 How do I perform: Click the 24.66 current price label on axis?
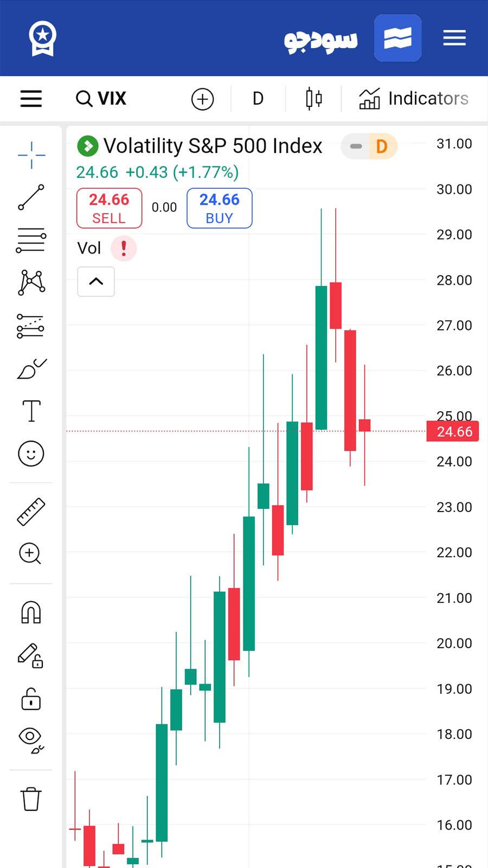pyautogui.click(x=453, y=432)
